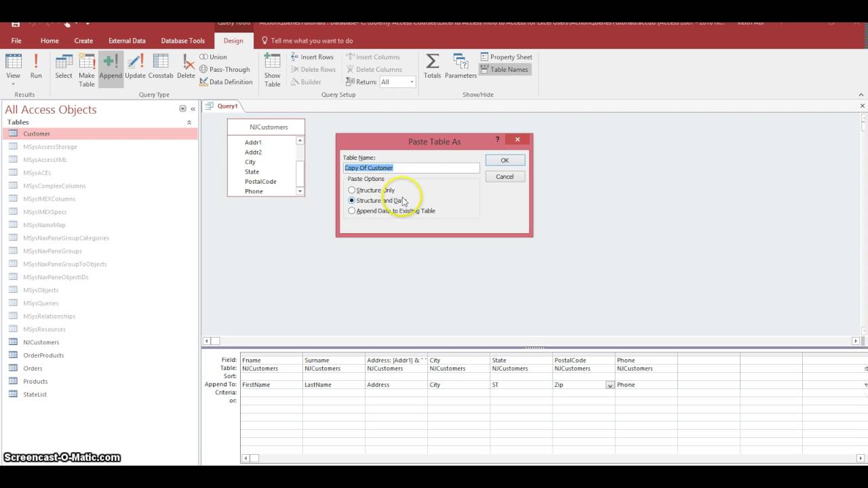Select the NJCustomers table in navigation pane
The height and width of the screenshot is (488, 868).
(x=100, y=342)
